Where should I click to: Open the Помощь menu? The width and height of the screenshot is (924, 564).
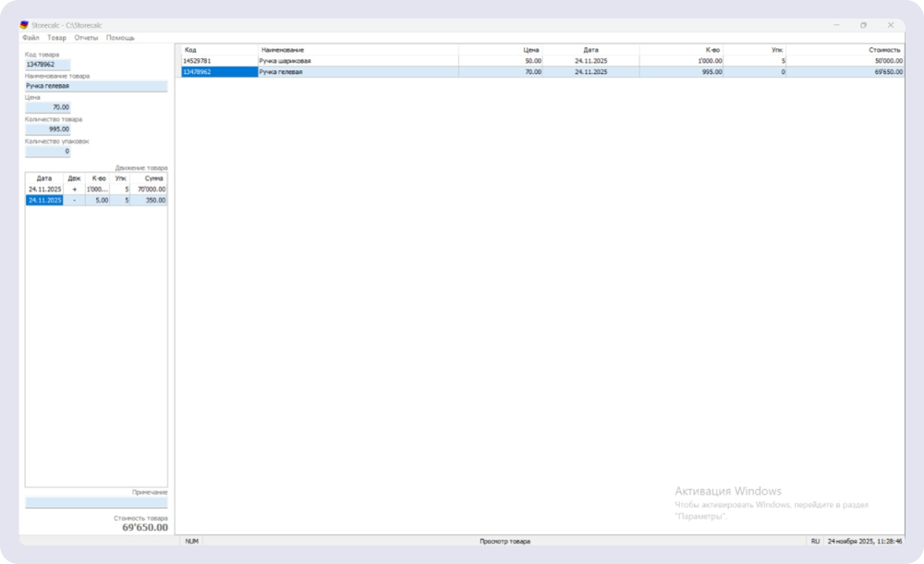point(120,38)
